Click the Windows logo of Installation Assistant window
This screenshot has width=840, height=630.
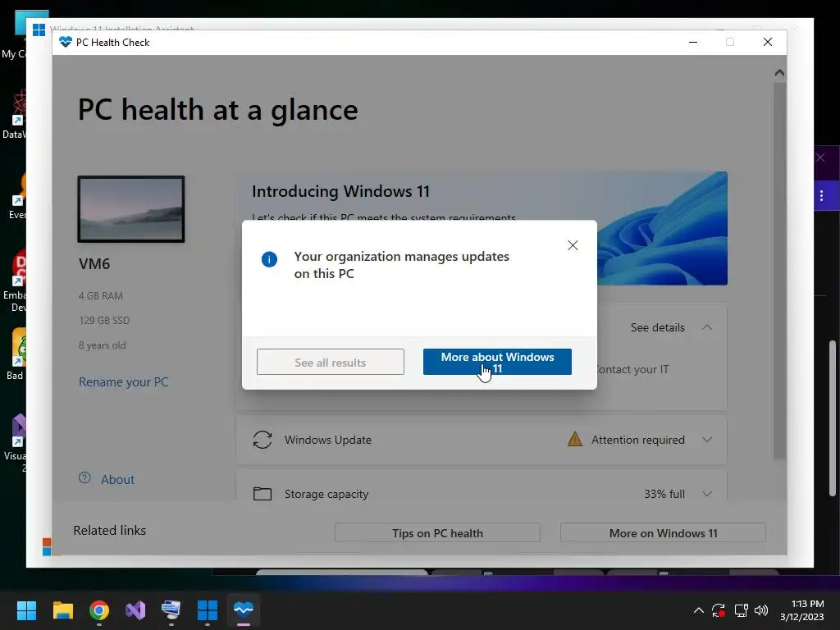pos(39,30)
